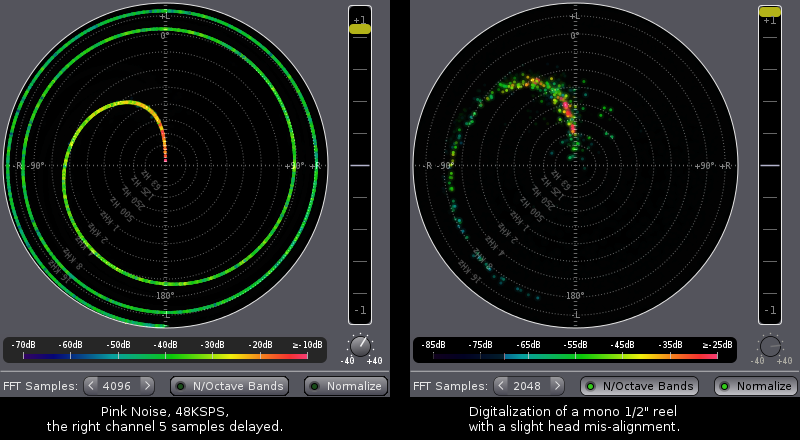
Task: Click the -1 label on right correlation meter
Action: (770, 310)
